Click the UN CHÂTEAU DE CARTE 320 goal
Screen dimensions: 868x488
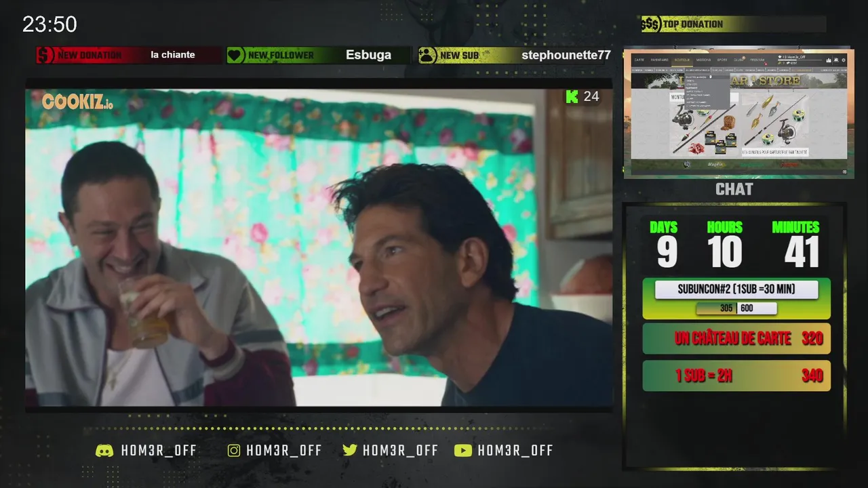[736, 338]
